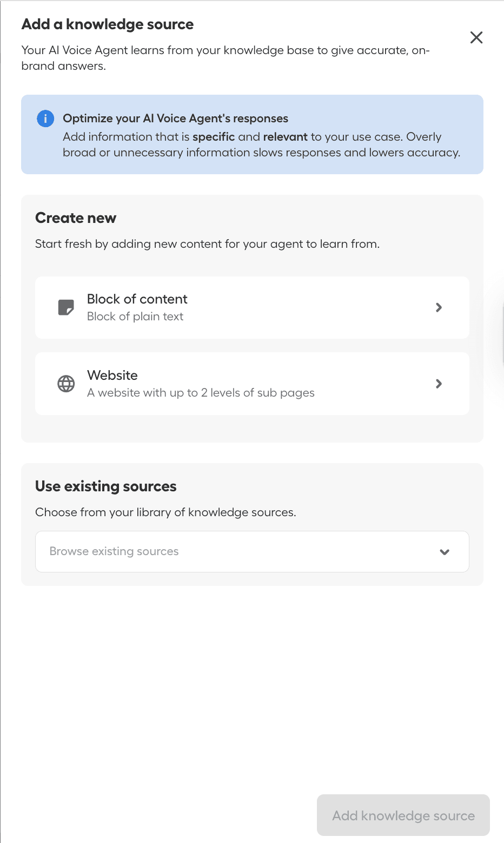Viewport: 504px width, 843px height.
Task: Select the Website knowledge source option
Action: click(x=252, y=383)
